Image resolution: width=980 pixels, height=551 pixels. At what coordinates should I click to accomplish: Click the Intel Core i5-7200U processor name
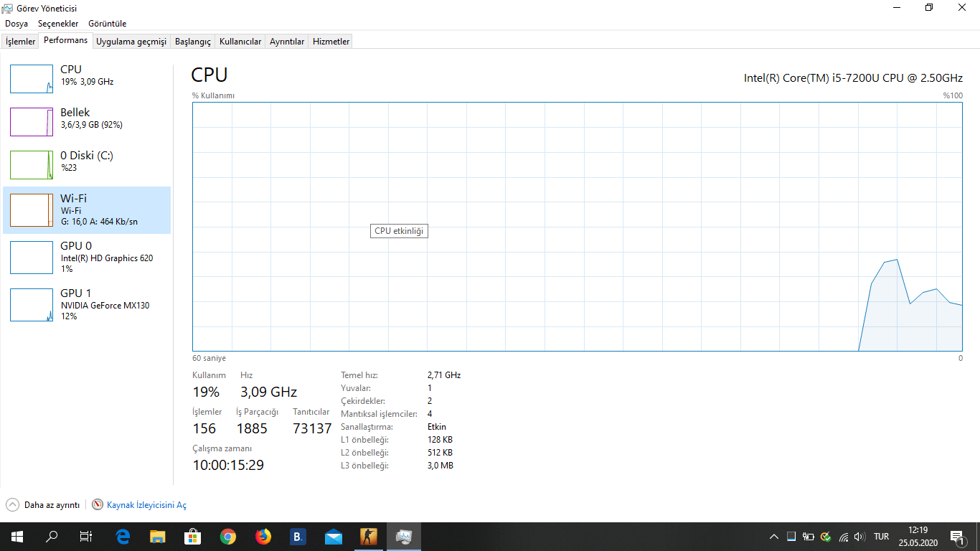point(853,77)
